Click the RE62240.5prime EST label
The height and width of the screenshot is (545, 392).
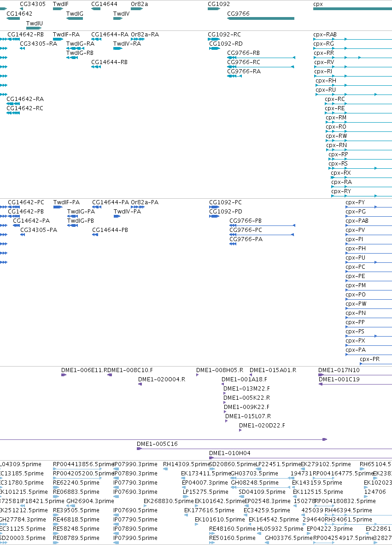(x=76, y=482)
